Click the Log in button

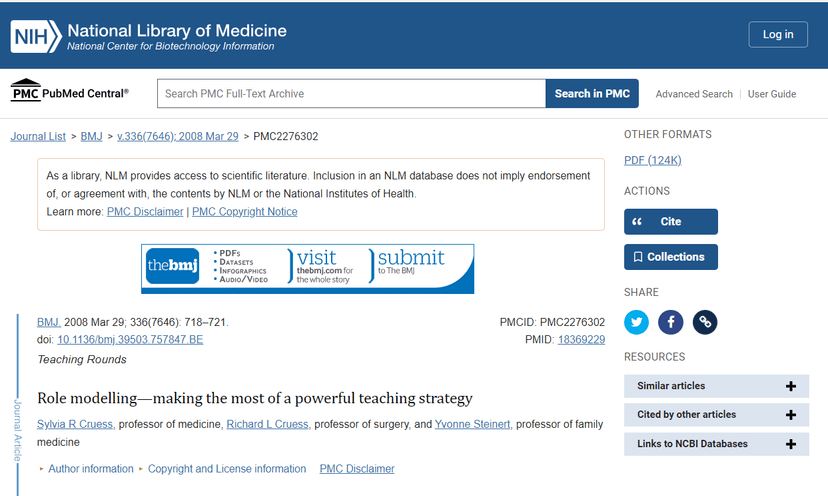[x=777, y=34]
